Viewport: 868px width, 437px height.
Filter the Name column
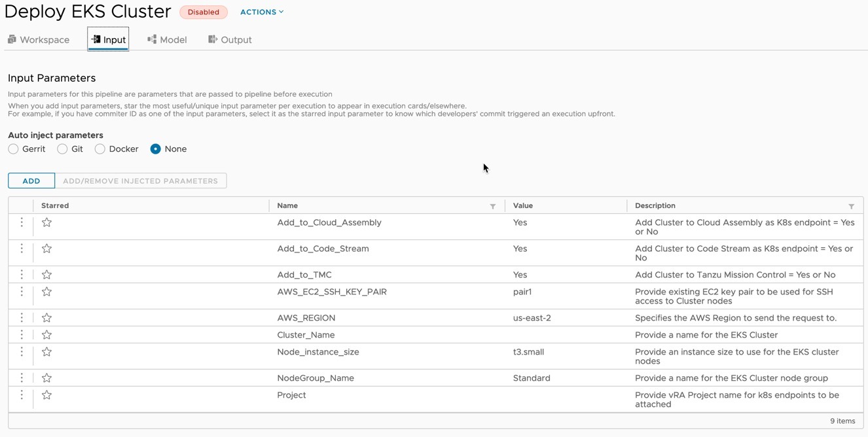click(x=493, y=206)
